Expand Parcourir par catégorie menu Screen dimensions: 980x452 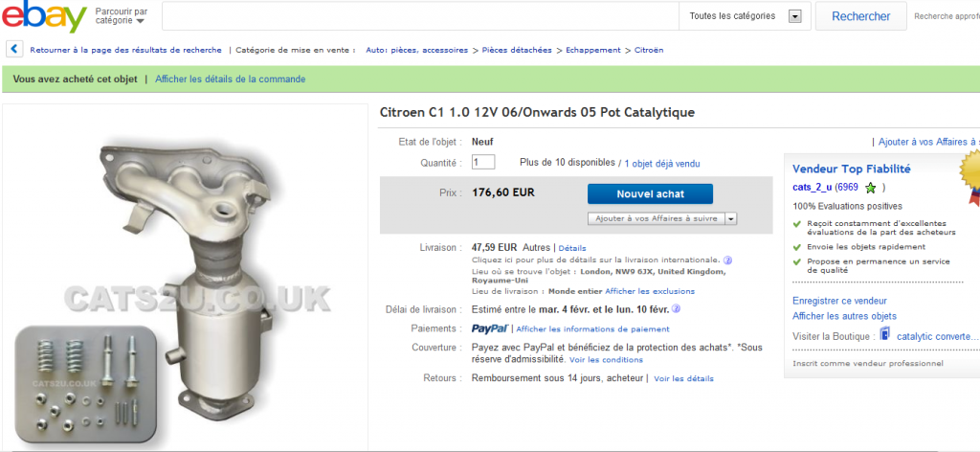(122, 16)
